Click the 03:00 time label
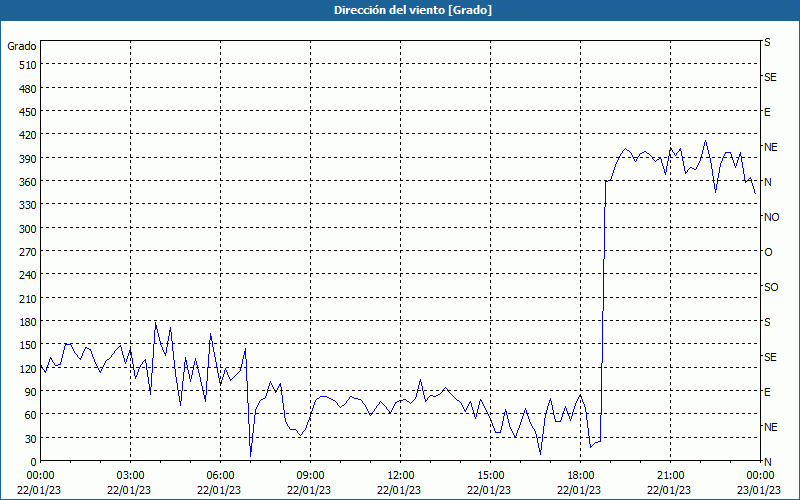This screenshot has width=800, height=500. pyautogui.click(x=131, y=476)
